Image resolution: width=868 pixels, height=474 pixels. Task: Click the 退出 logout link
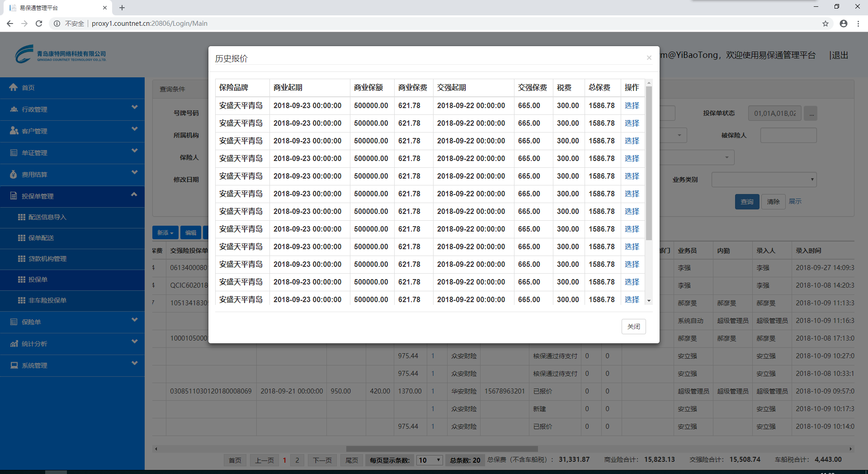[840, 55]
